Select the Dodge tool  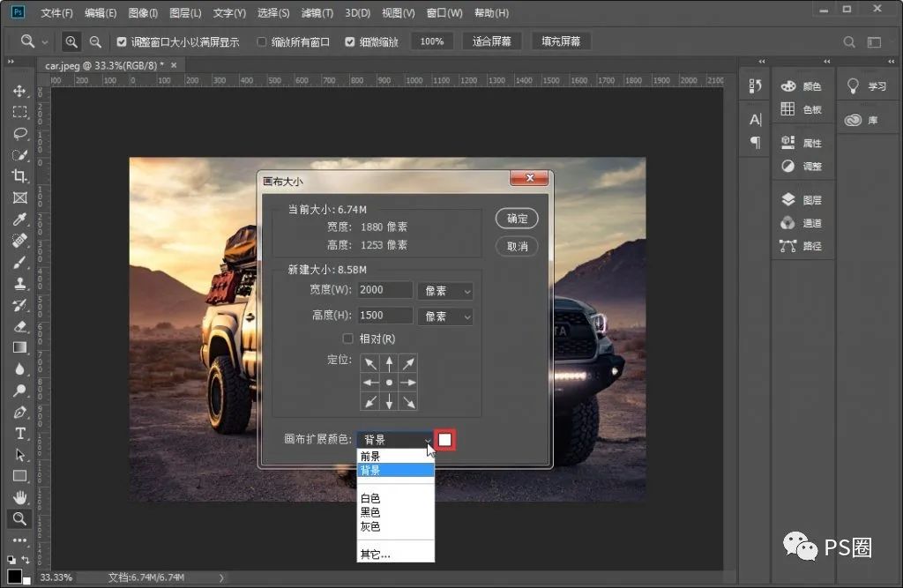pyautogui.click(x=19, y=391)
